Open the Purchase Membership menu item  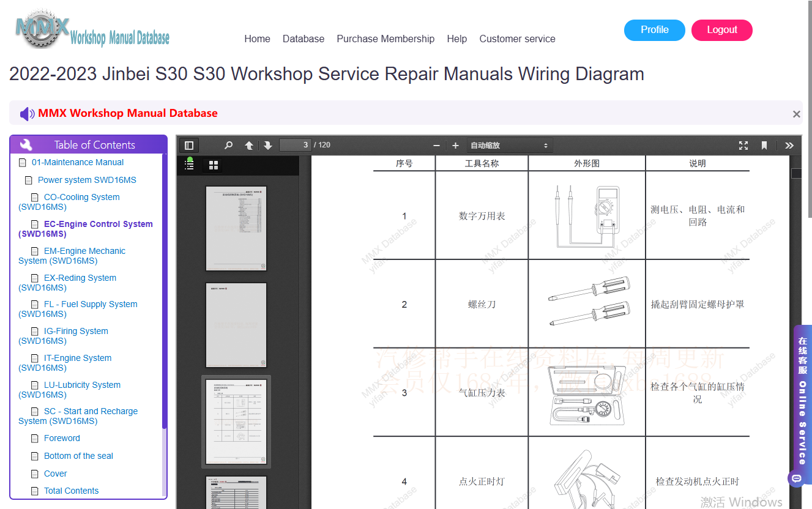386,39
